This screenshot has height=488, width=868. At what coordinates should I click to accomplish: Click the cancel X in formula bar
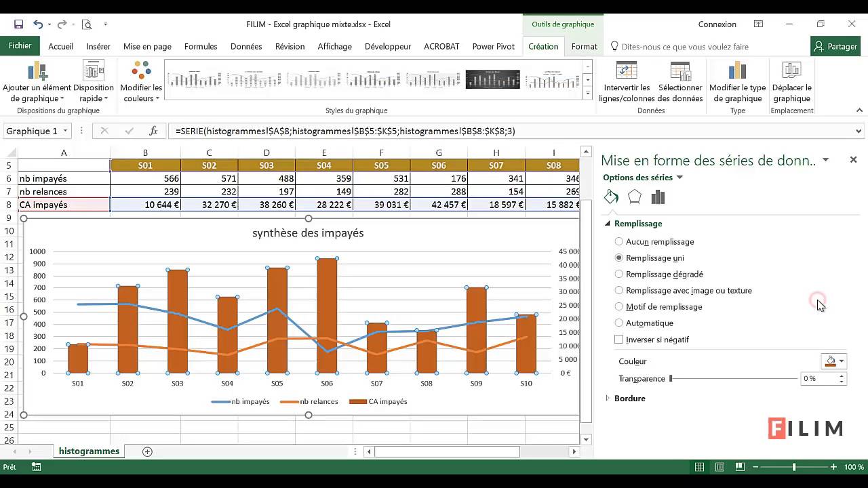point(104,131)
